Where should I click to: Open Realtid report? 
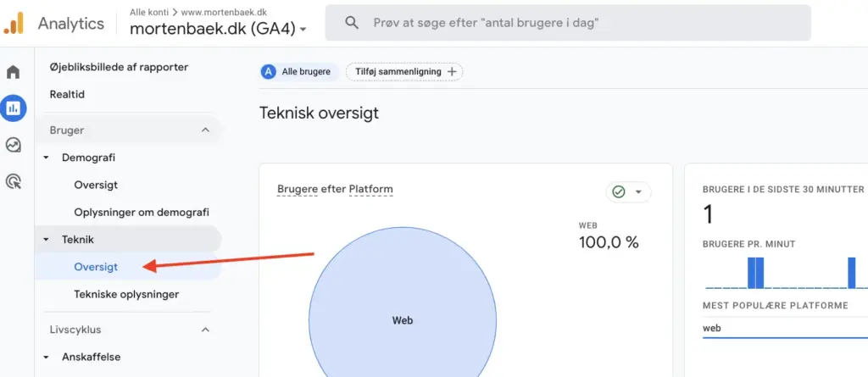click(x=68, y=94)
